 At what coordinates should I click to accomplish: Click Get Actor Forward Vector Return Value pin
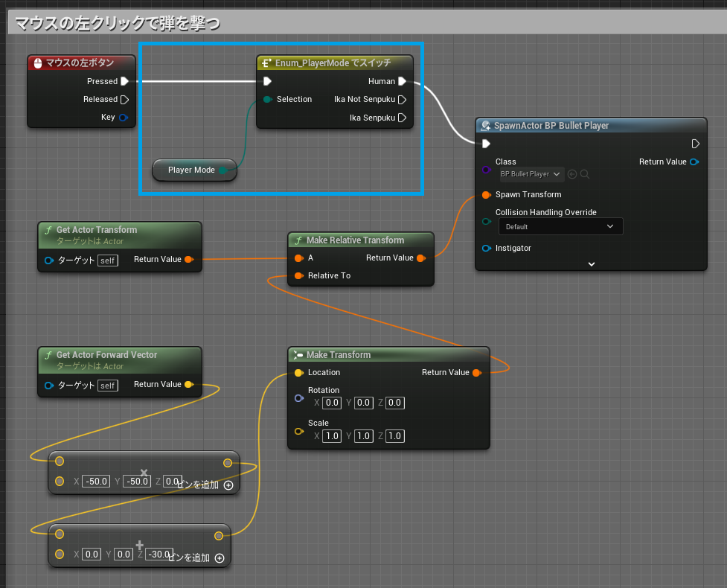click(189, 384)
